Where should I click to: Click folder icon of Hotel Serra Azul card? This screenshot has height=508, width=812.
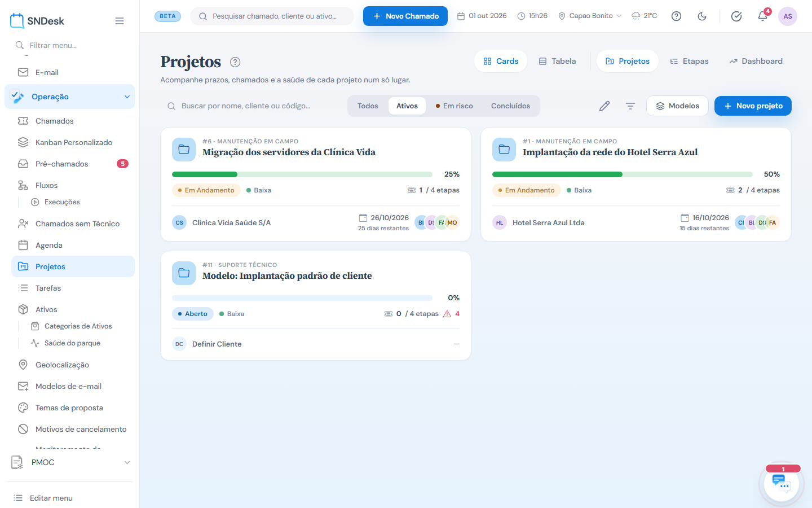[x=504, y=150]
